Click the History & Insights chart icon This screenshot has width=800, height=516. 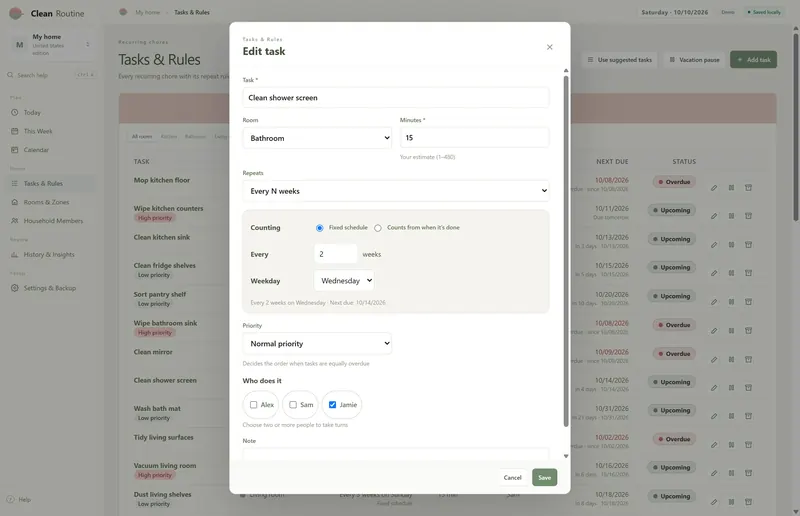pos(14,255)
